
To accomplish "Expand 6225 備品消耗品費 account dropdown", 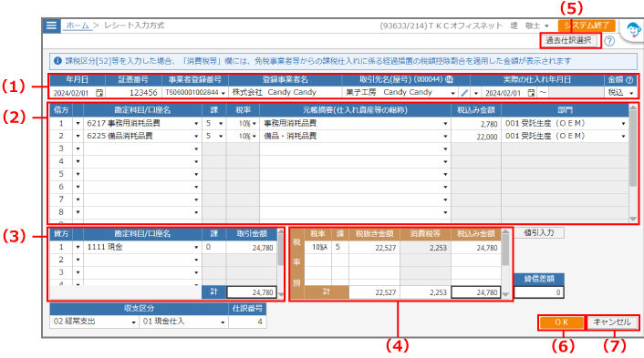I will (196, 136).
